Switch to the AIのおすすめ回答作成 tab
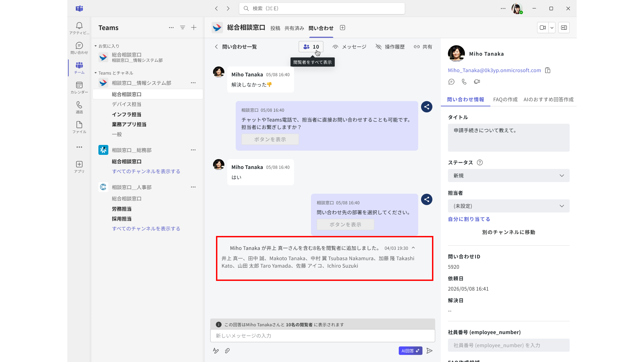644x362 pixels. pos(548,99)
